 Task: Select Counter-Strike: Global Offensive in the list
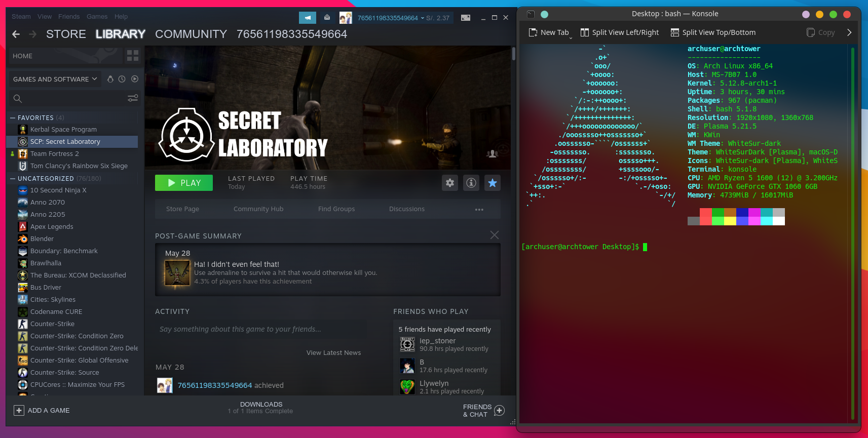(x=72, y=361)
